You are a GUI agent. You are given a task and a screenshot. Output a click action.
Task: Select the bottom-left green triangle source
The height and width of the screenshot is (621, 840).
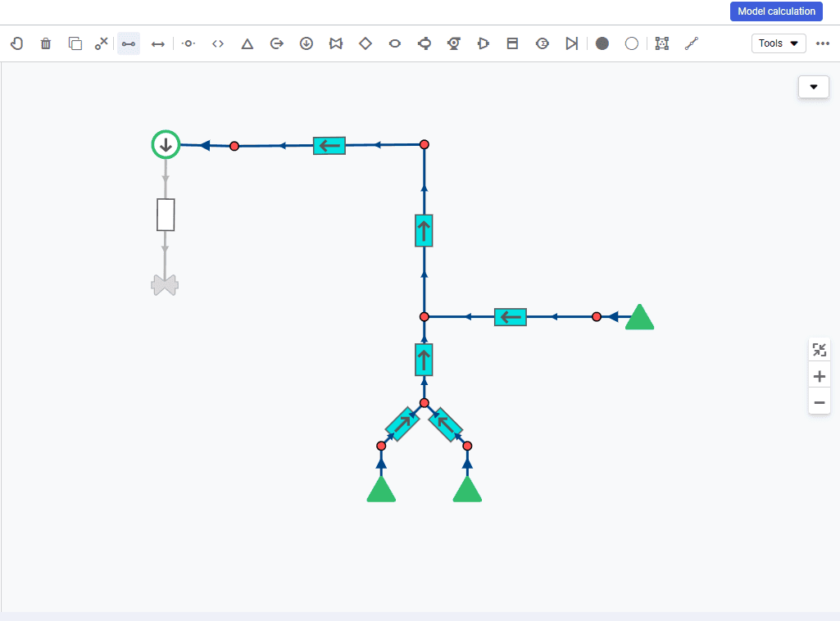[381, 489]
